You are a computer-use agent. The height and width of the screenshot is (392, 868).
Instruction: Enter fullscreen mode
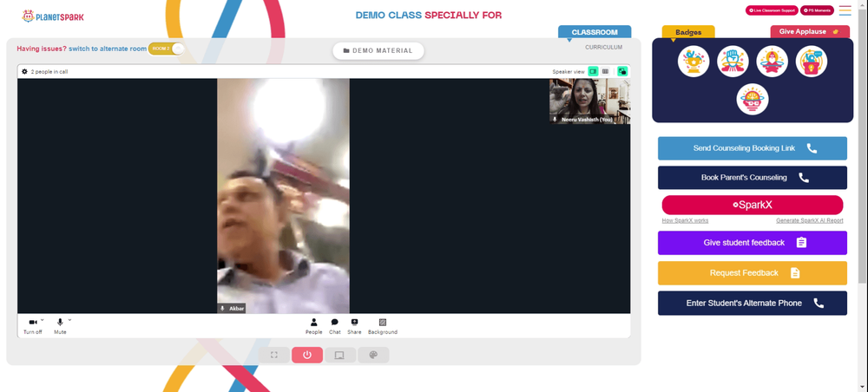pos(274,355)
